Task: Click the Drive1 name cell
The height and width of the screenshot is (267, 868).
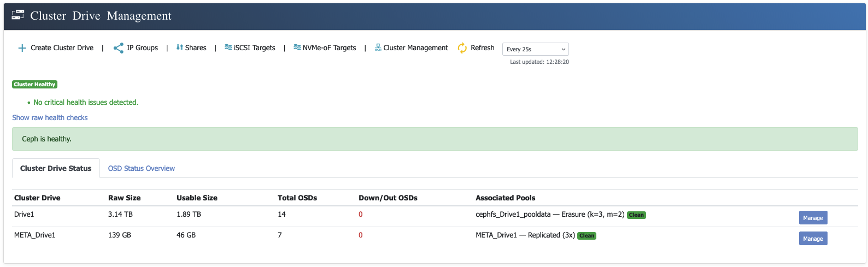Action: pos(24,214)
